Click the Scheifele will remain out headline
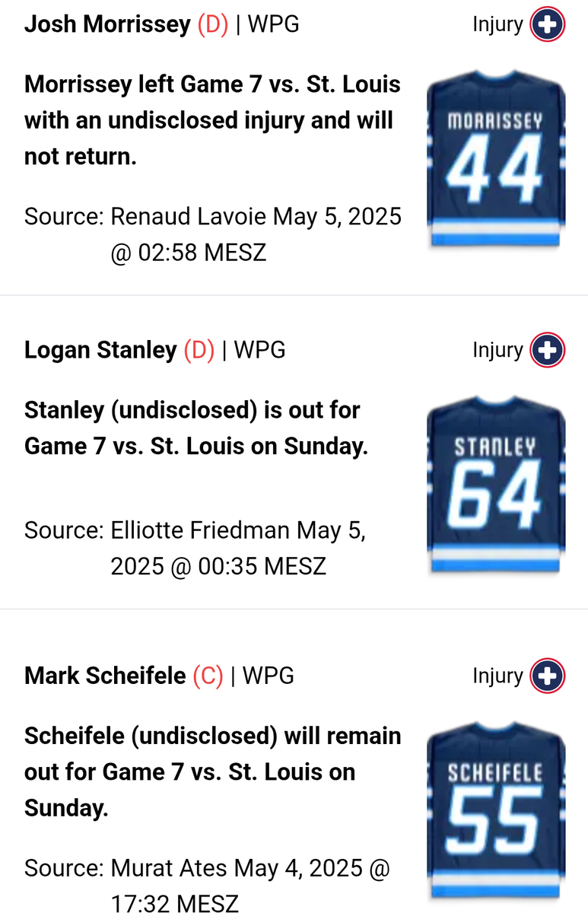Screen dimensions: 588x913 pos(212,771)
